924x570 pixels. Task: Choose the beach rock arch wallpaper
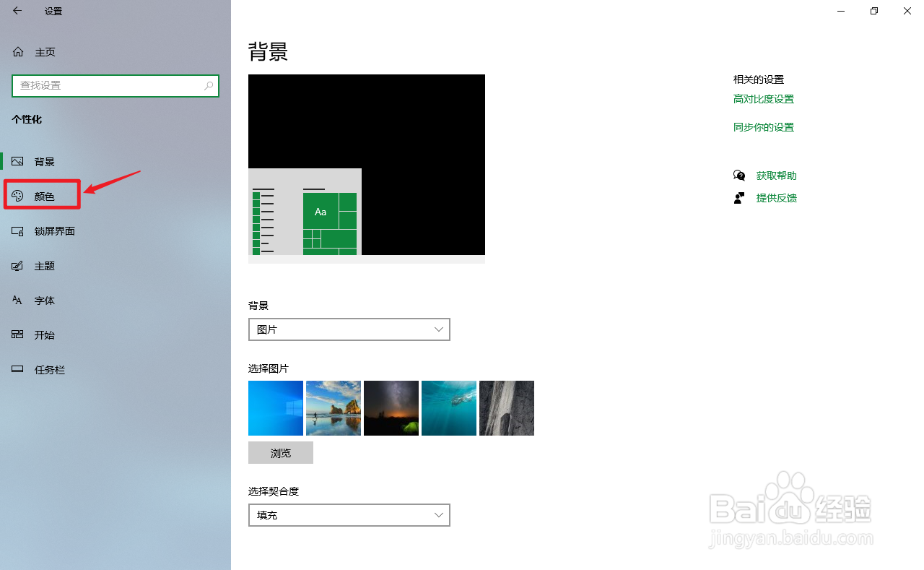click(x=334, y=408)
